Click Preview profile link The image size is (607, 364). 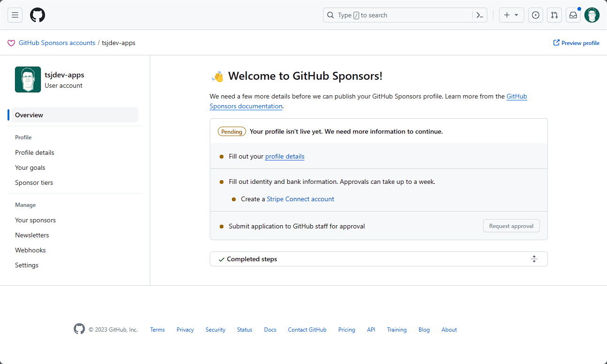576,43
